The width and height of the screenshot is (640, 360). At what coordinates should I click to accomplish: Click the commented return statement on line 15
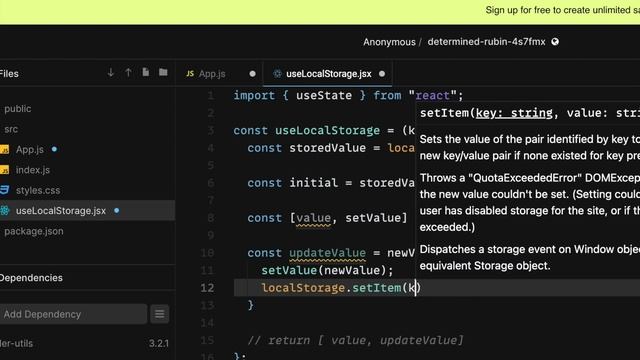(356, 340)
